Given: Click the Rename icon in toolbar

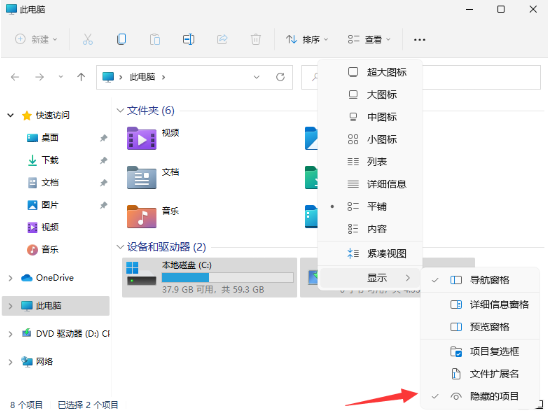Looking at the screenshot, I should click(x=188, y=39).
